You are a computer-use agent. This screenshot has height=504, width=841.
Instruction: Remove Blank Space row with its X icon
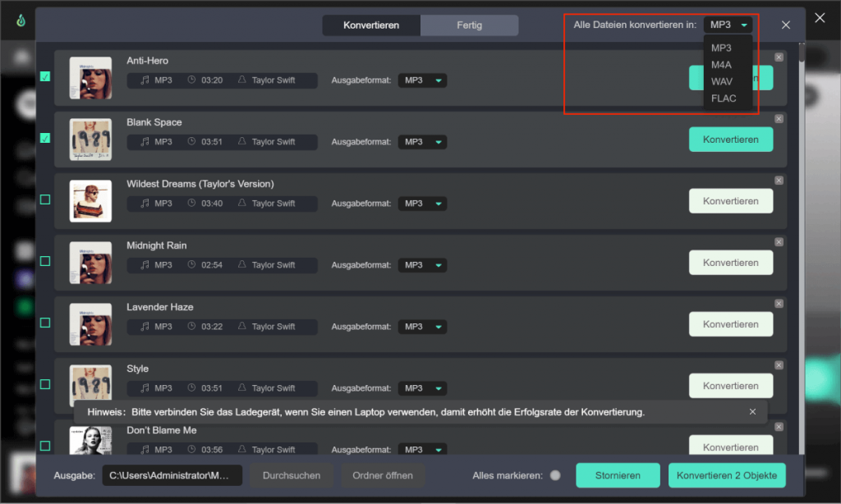point(779,119)
